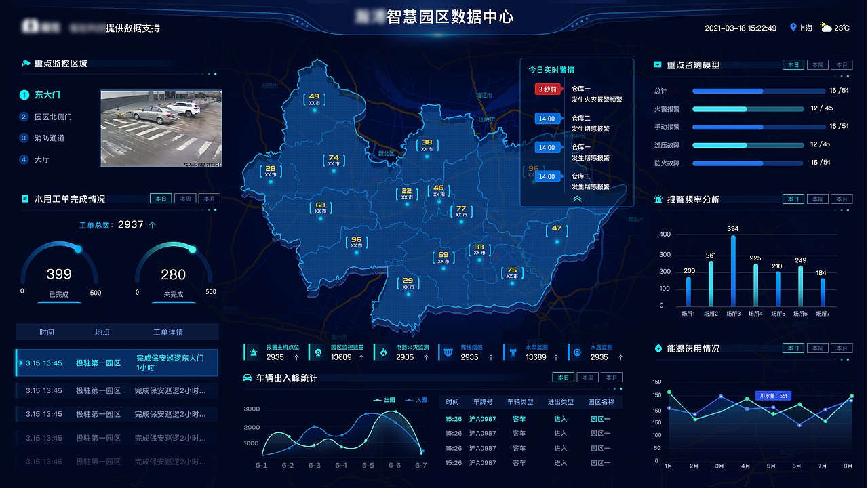Toggle the 入园 legend item

[416, 400]
